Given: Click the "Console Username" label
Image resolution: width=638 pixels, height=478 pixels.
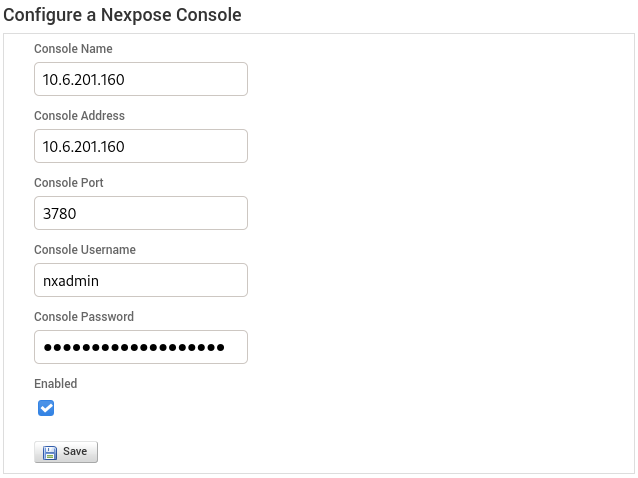Looking at the screenshot, I should (85, 250).
